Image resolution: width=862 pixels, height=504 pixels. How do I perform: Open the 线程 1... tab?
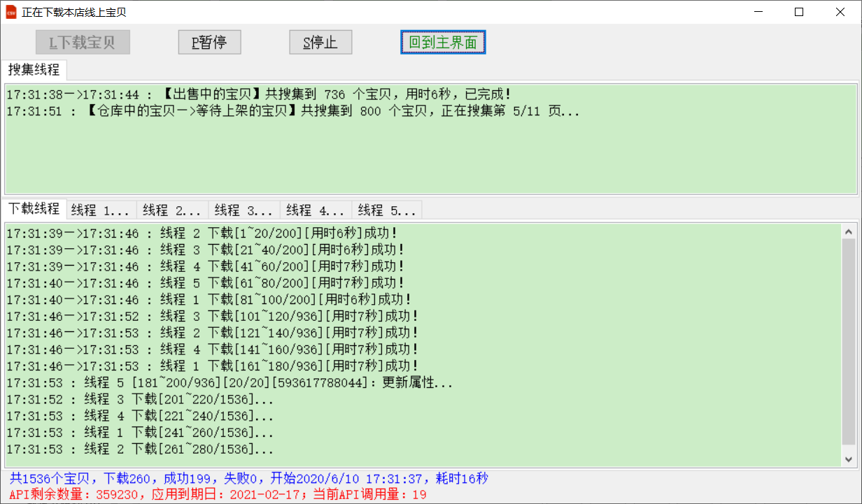click(x=101, y=210)
